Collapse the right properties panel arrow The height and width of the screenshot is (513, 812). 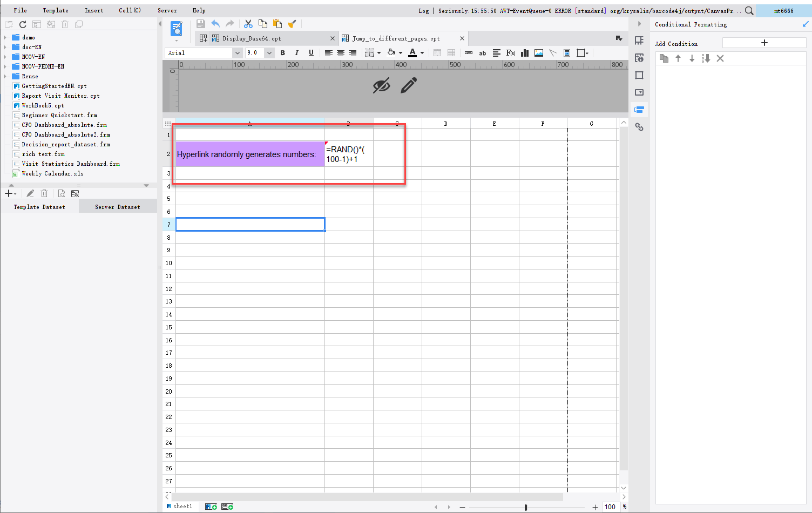click(639, 24)
